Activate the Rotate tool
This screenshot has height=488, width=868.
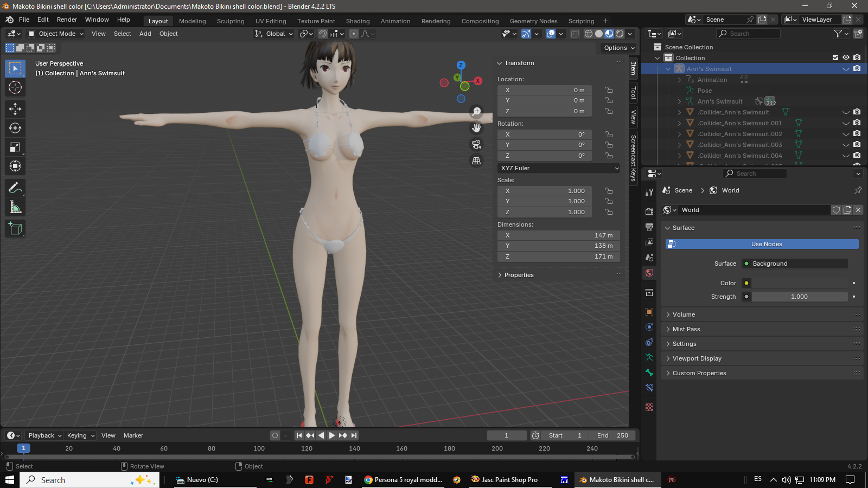click(x=15, y=128)
